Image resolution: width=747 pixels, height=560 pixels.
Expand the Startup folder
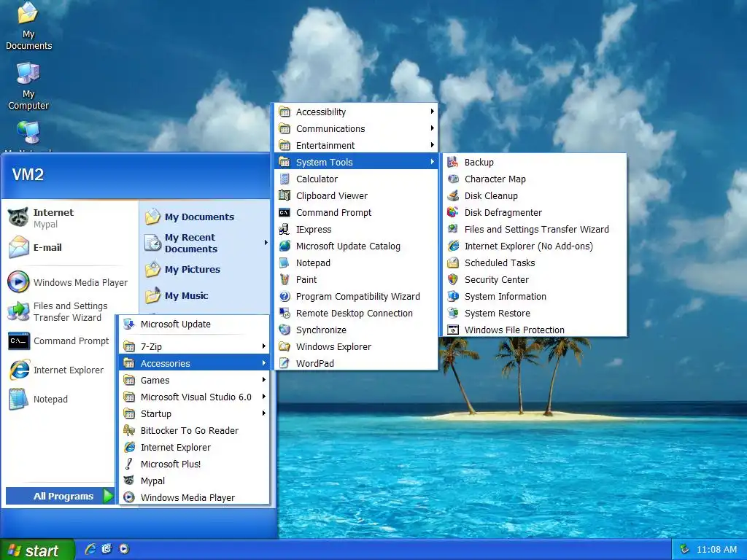pos(194,414)
